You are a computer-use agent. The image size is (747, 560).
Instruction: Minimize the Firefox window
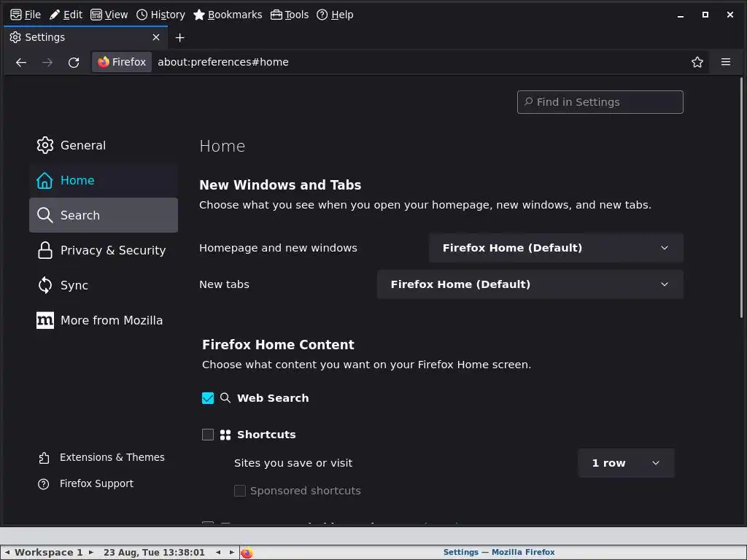681,15
